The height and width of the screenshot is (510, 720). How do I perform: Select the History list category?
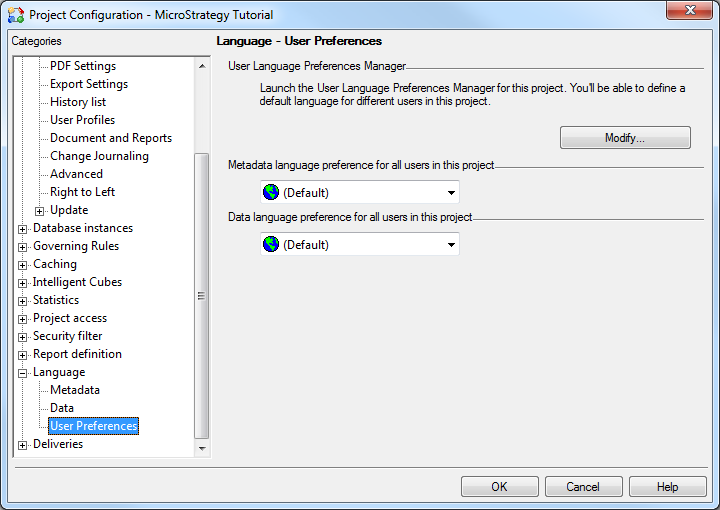78,102
